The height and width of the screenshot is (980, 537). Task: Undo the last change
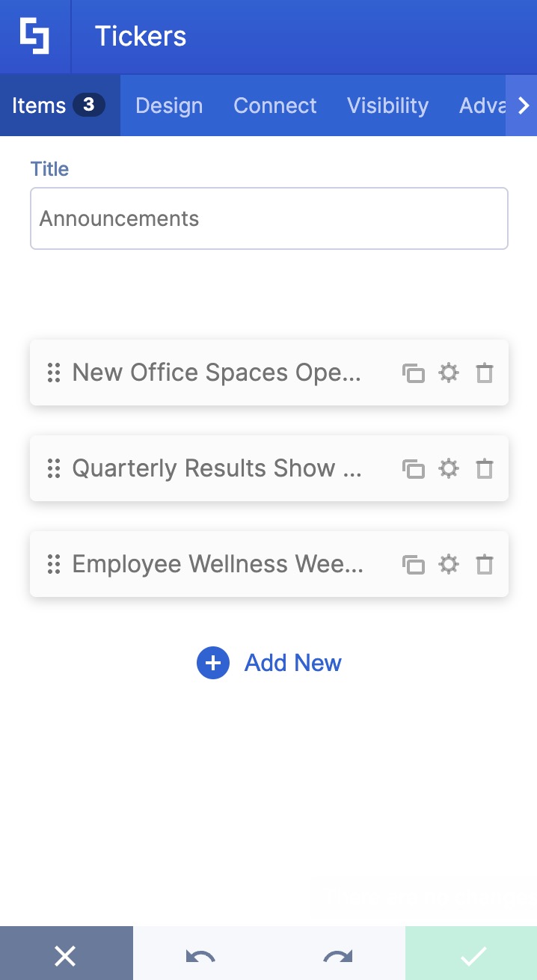click(200, 955)
